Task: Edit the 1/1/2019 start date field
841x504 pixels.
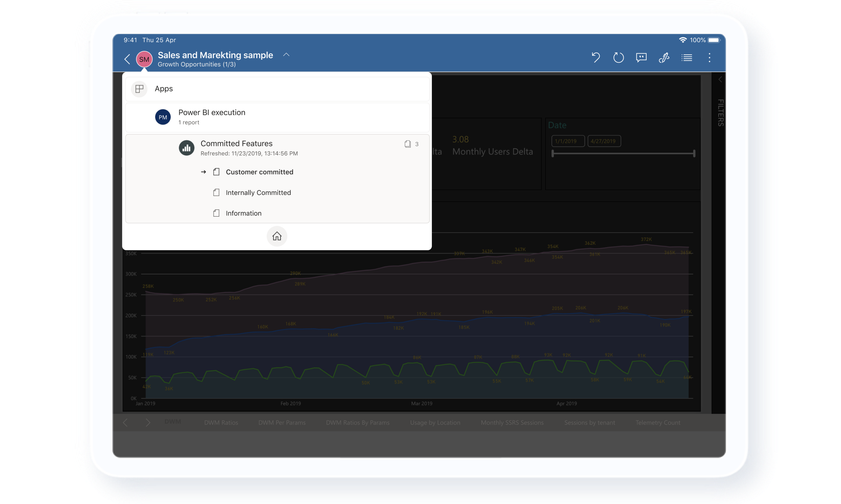Action: [x=568, y=141]
